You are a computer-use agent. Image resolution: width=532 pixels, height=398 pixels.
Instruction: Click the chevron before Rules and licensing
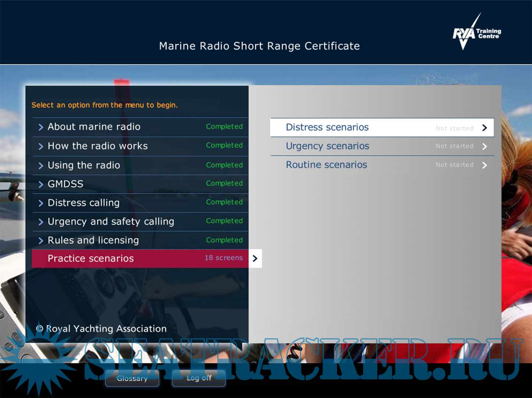pyautogui.click(x=41, y=241)
